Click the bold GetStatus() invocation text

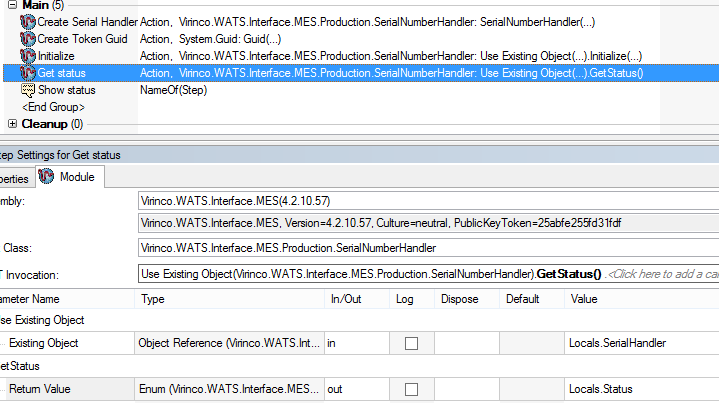pos(569,274)
